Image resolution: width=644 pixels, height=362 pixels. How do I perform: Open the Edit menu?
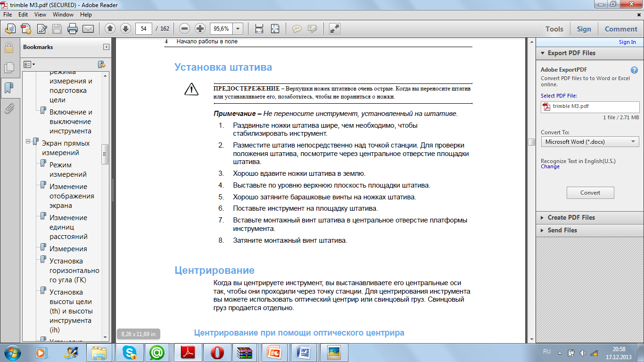click(23, 15)
